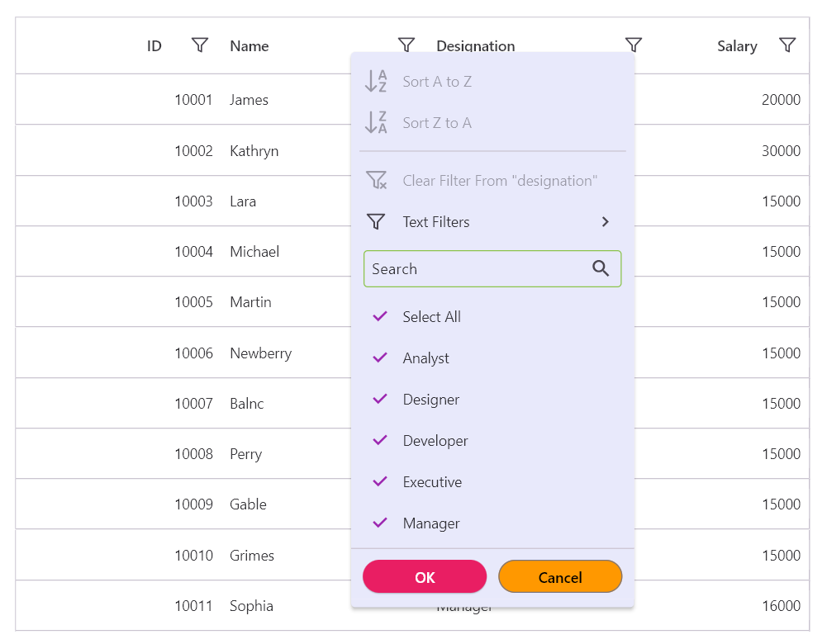Viewport: 827px width, 644px height.
Task: Click the clear filter funnel icon
Action: click(376, 181)
